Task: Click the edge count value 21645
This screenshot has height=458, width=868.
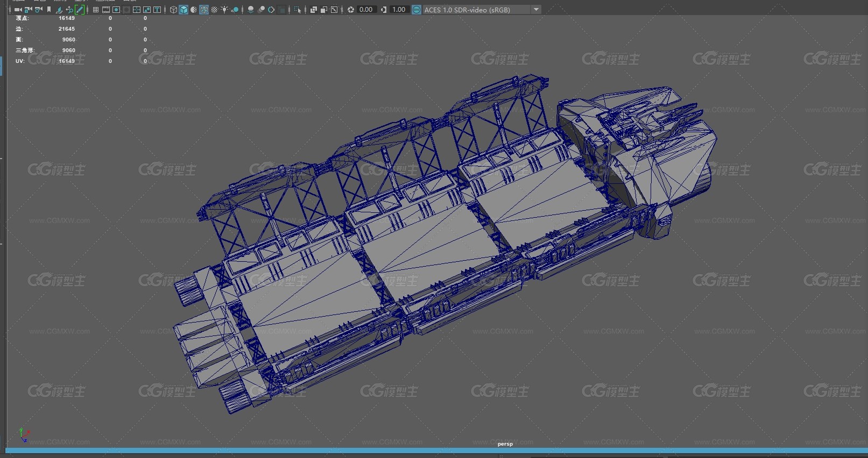Action: [x=67, y=29]
